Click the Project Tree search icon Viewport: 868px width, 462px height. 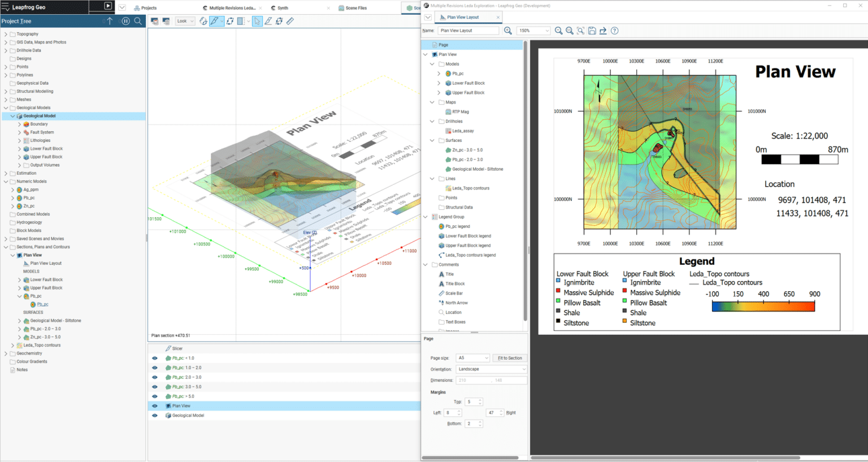click(x=138, y=21)
